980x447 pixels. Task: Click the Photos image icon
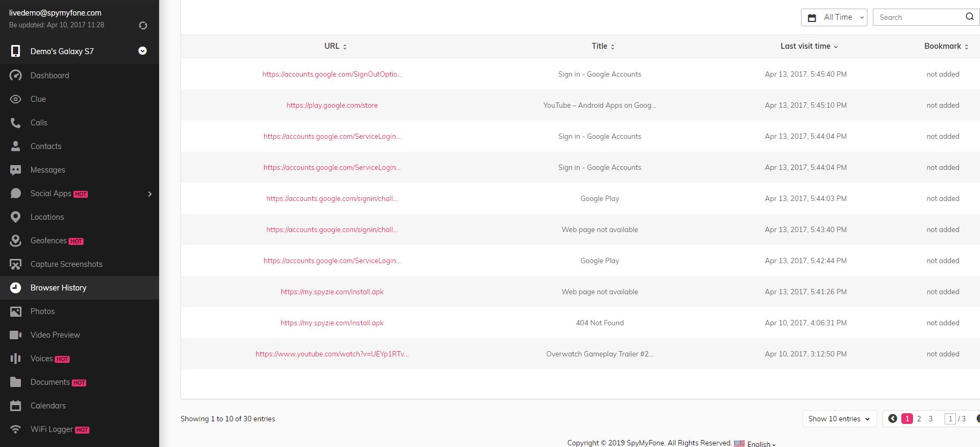tap(16, 311)
